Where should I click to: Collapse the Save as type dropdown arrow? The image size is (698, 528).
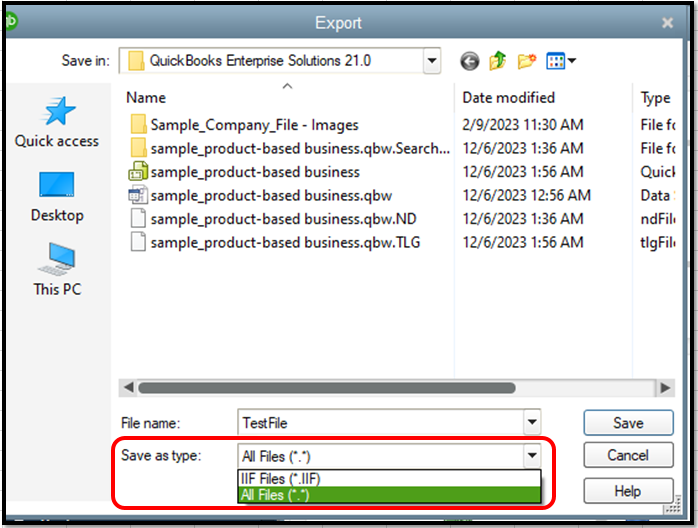532,455
